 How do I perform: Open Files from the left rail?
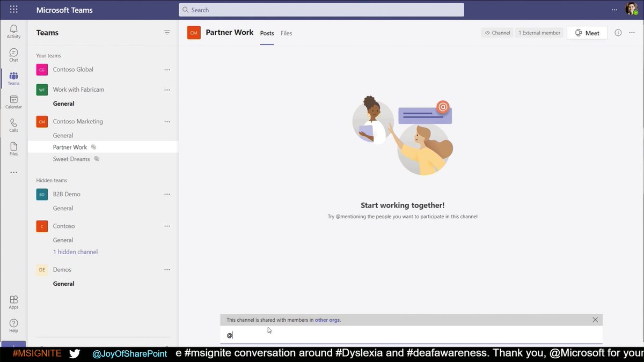pyautogui.click(x=13, y=147)
